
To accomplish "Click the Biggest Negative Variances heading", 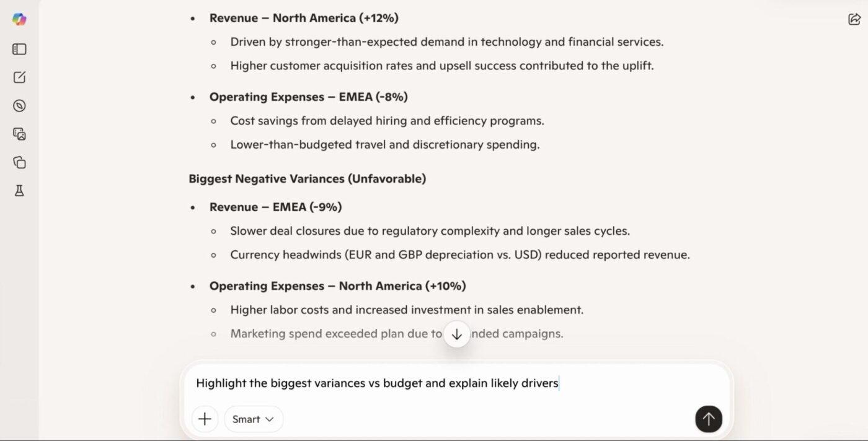I will click(307, 178).
